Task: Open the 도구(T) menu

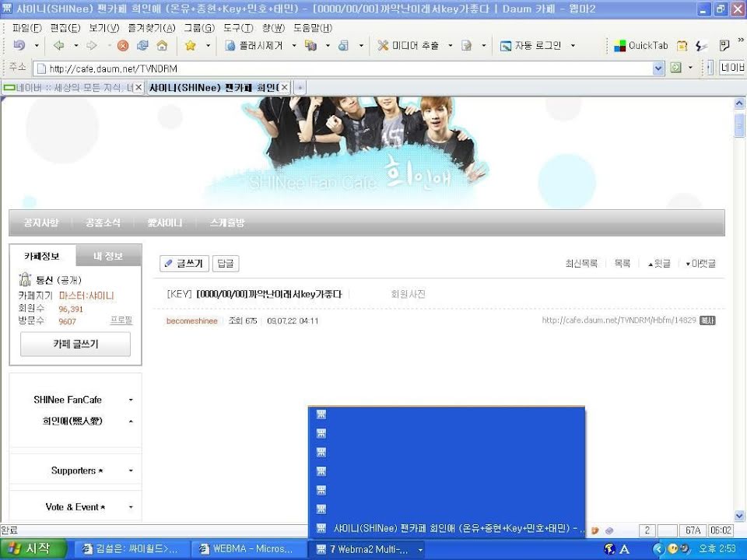Action: pyautogui.click(x=238, y=28)
